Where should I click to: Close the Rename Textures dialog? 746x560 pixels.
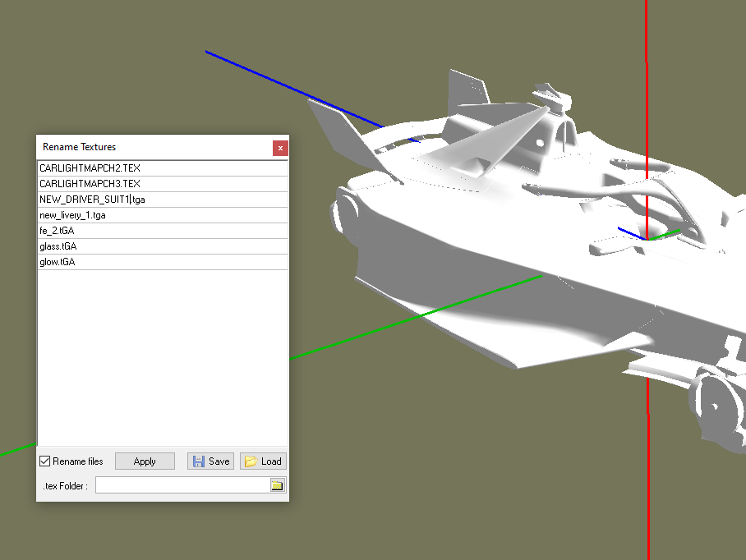point(280,148)
